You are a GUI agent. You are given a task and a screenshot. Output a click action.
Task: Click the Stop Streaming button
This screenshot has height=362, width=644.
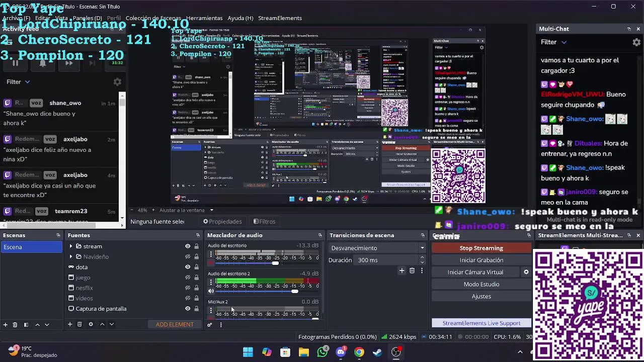tap(481, 248)
